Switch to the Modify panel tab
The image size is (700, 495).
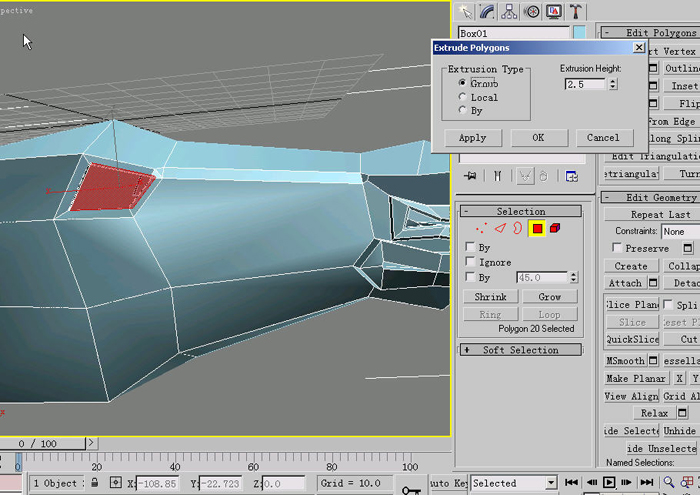(487, 12)
